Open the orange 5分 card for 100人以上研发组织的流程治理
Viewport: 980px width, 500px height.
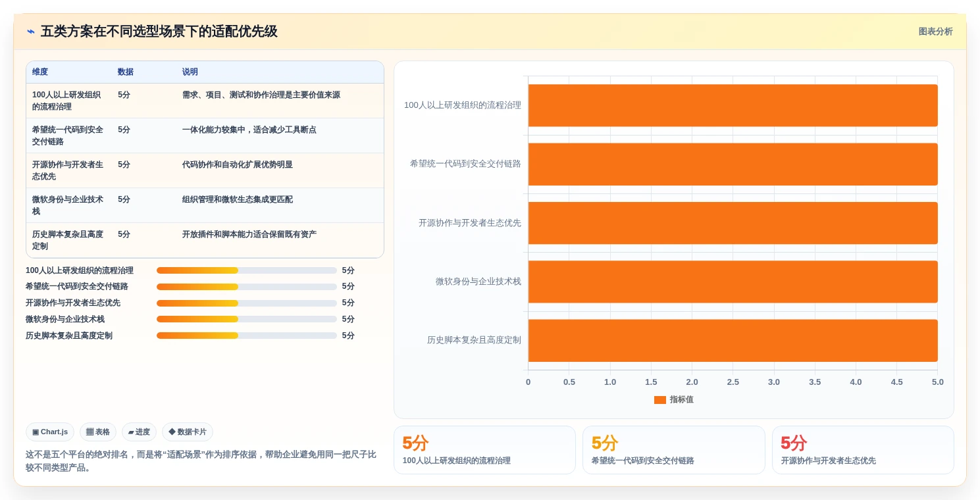pos(484,450)
